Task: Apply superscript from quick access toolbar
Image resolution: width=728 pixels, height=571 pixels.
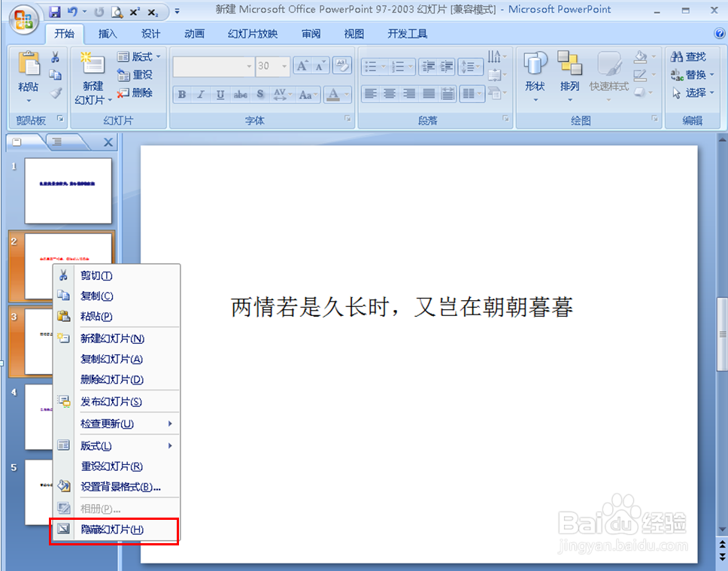Action: (x=135, y=11)
